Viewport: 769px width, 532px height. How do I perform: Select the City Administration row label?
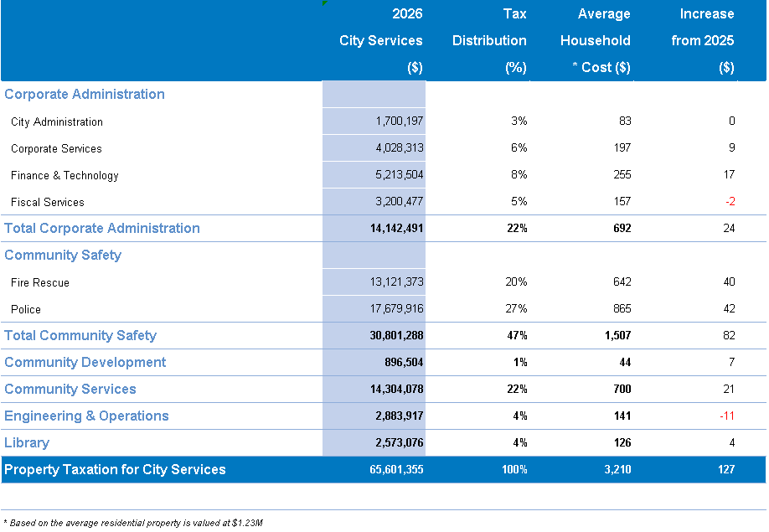coord(57,122)
